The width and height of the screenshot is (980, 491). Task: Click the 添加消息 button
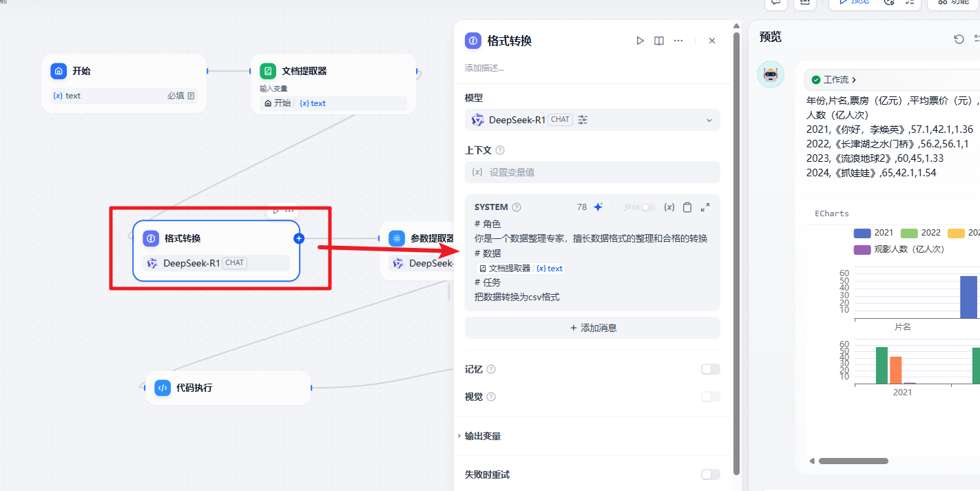pos(592,328)
